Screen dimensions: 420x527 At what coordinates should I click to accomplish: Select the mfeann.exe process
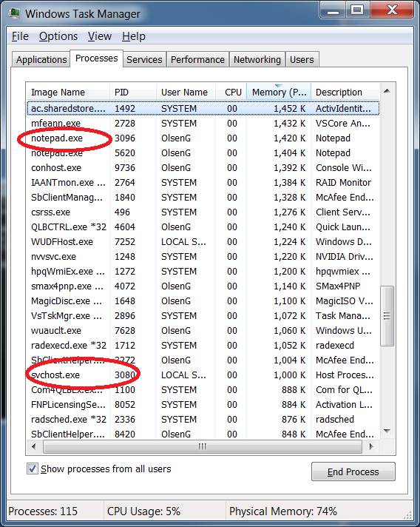[203, 123]
